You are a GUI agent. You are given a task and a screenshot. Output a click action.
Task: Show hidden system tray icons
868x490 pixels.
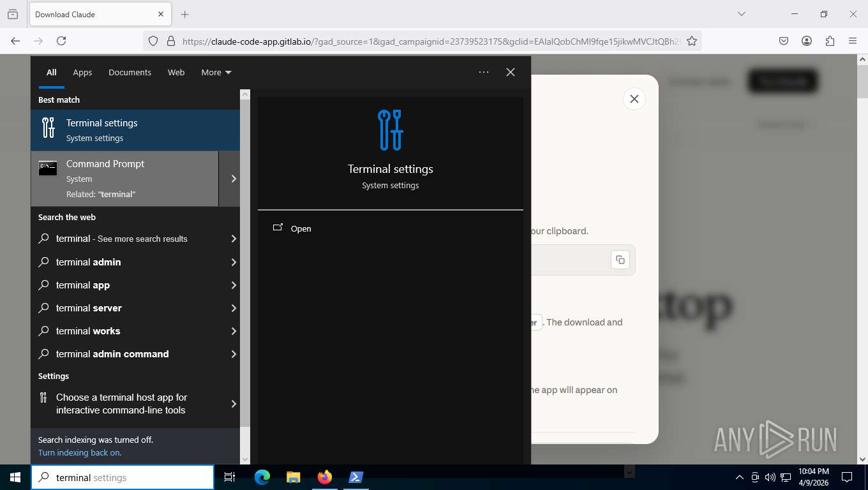click(x=740, y=477)
